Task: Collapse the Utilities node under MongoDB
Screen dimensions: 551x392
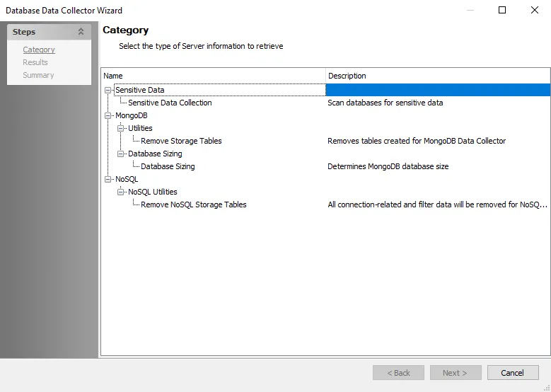Action: (x=120, y=128)
